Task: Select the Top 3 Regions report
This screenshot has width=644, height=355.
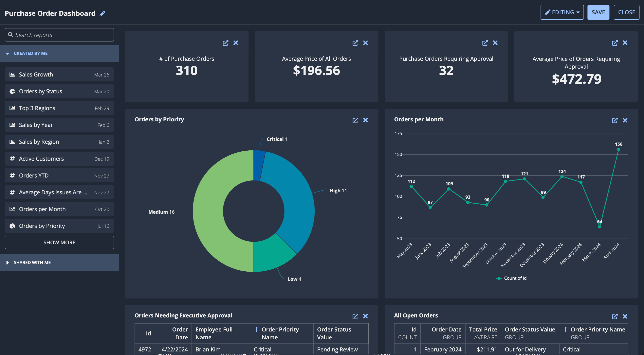Action: tap(60, 108)
